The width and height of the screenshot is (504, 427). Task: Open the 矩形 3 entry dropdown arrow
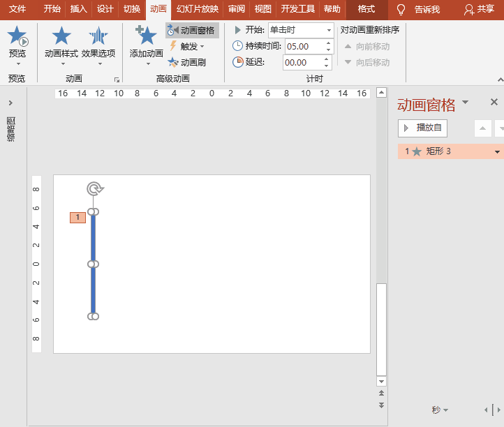pyautogui.click(x=497, y=151)
